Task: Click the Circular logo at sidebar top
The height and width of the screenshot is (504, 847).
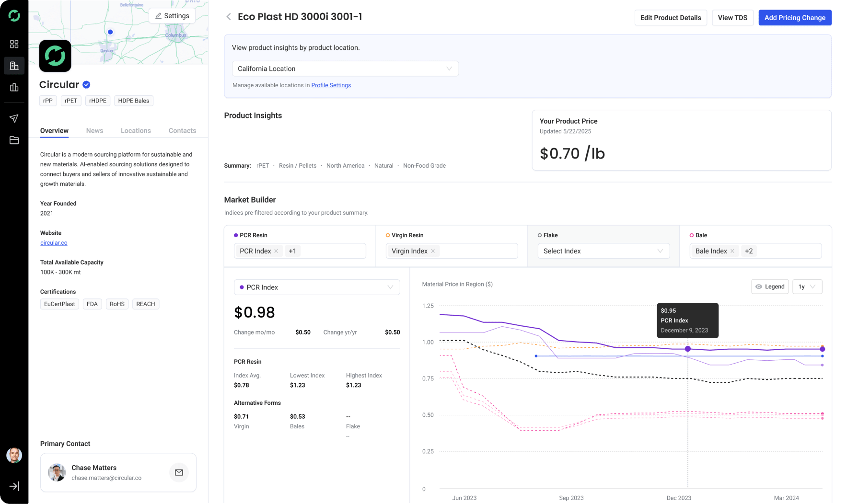Action: pos(14,16)
